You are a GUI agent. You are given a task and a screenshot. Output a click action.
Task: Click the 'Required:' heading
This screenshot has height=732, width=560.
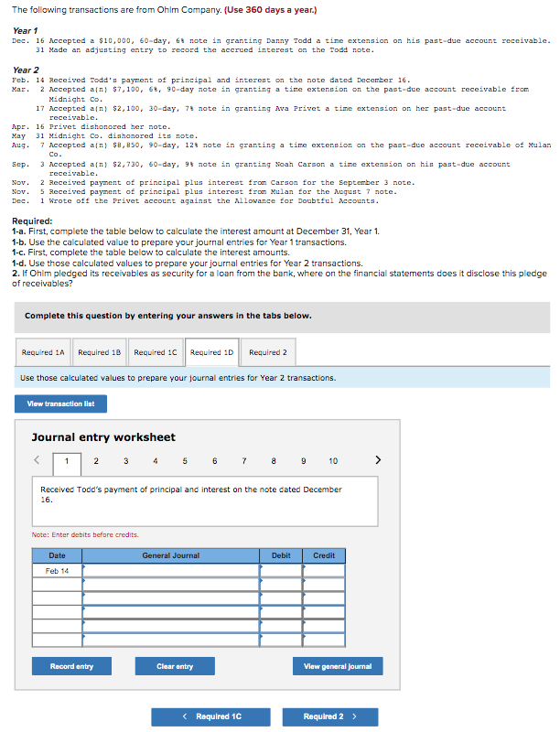32,221
